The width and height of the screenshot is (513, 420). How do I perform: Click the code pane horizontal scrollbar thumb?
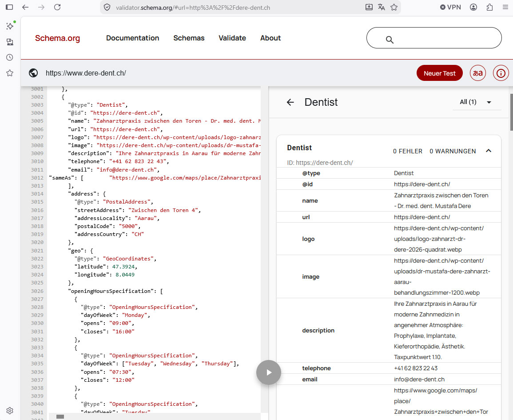point(60,416)
